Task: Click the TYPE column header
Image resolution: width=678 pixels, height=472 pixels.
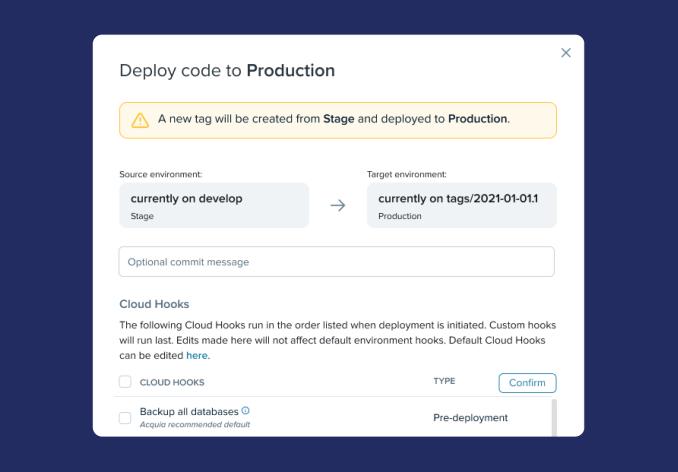Action: (444, 381)
